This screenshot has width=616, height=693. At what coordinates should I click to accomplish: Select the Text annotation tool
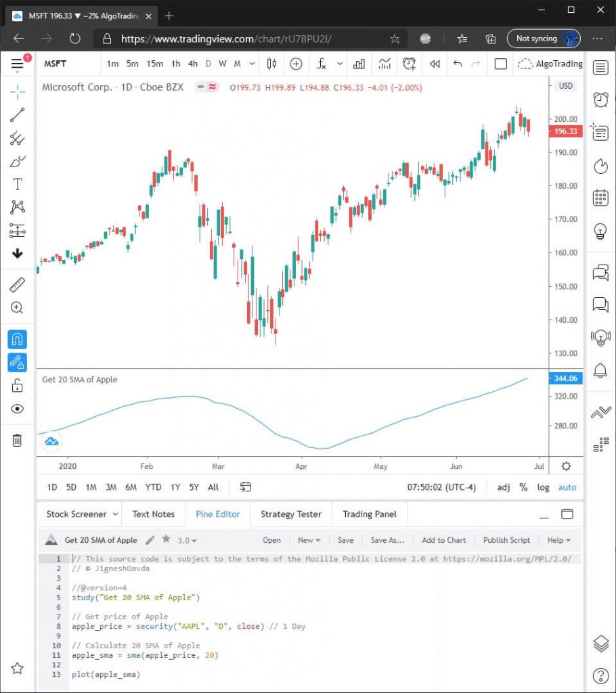(x=17, y=184)
